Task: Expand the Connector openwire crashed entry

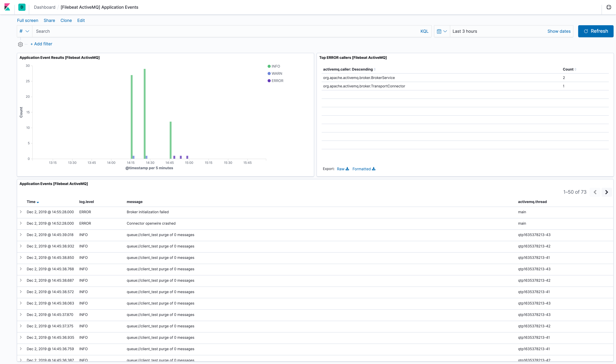Action: click(20, 223)
